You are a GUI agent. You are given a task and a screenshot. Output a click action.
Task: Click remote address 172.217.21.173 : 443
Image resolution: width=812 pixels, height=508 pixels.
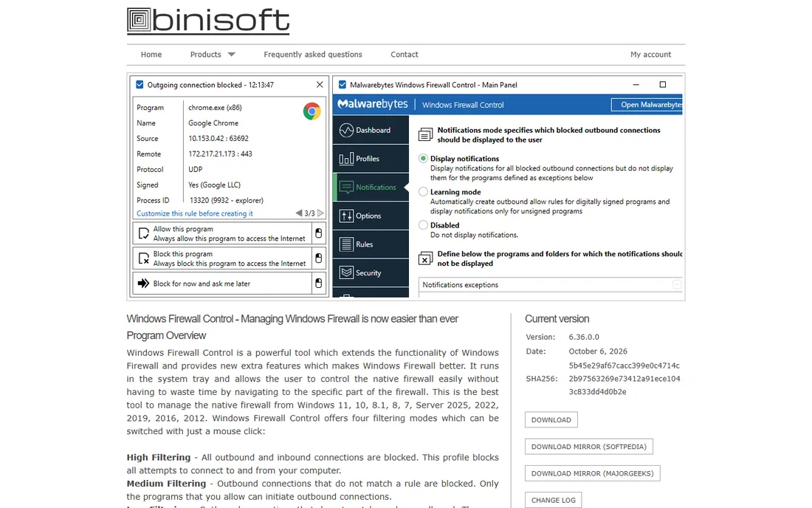click(220, 154)
